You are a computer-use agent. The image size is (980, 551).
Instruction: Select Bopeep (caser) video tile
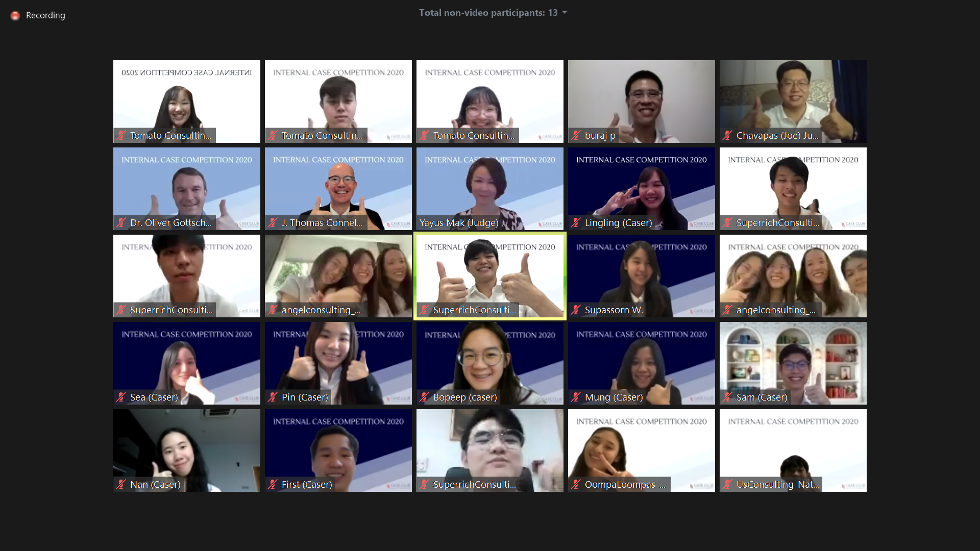pos(489,363)
